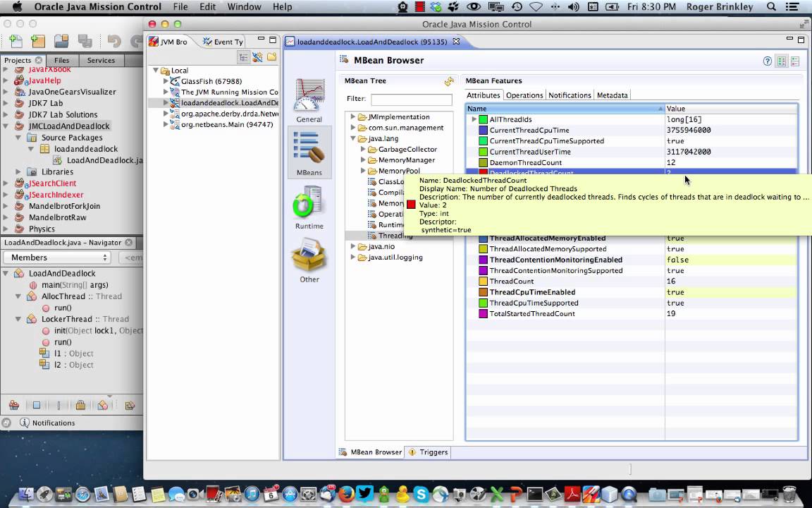Image resolution: width=812 pixels, height=508 pixels.
Task: Select ThreadCpuTimeEnabled true value
Action: [x=731, y=292]
